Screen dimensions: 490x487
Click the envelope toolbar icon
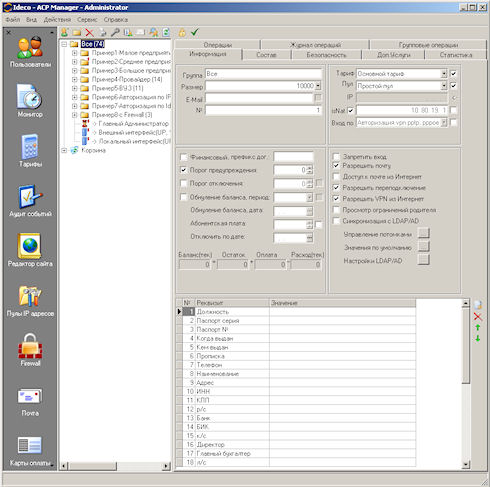point(140,32)
